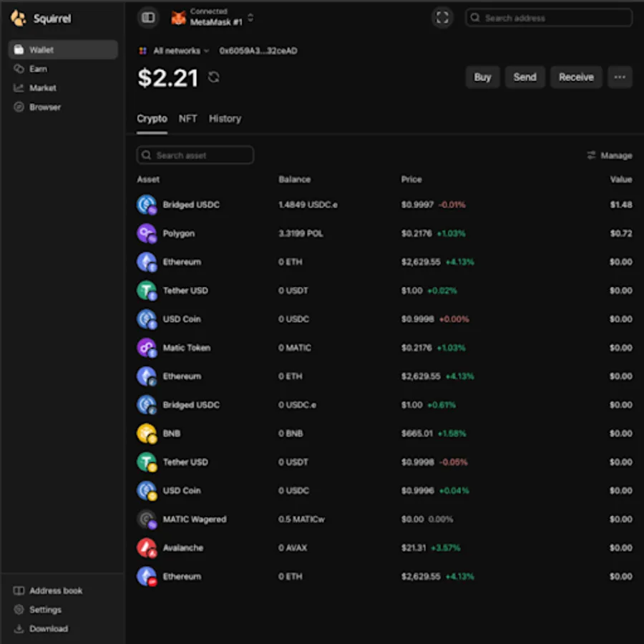
Task: Click the Asset column header
Action: 148,179
